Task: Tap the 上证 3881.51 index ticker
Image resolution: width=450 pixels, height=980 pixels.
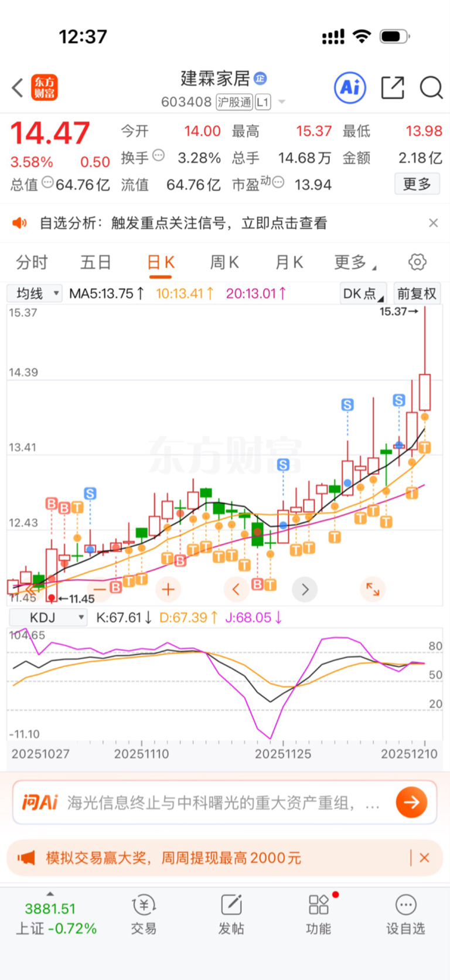Action: [56, 918]
